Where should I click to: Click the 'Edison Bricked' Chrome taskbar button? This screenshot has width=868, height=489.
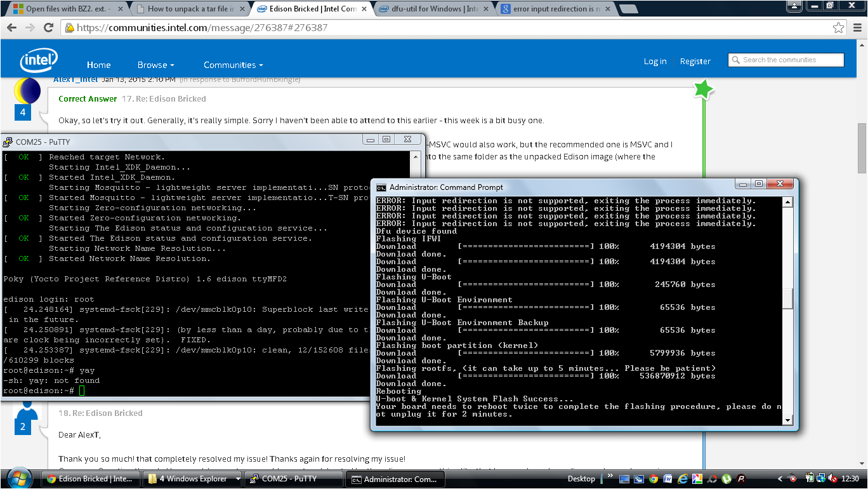tap(89, 479)
